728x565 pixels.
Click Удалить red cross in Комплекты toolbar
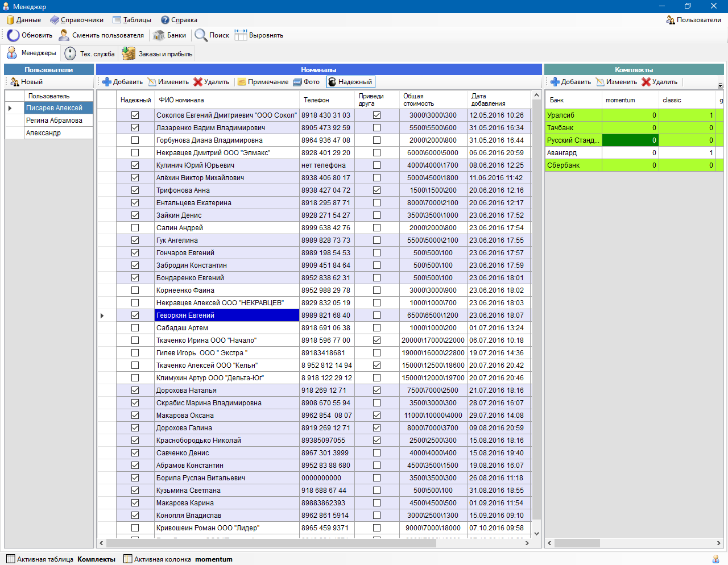point(646,82)
